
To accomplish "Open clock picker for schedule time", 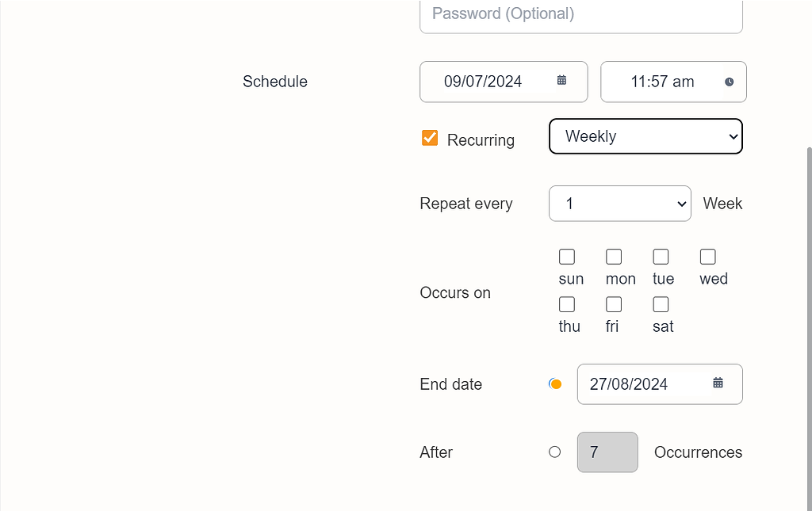I will (x=730, y=82).
